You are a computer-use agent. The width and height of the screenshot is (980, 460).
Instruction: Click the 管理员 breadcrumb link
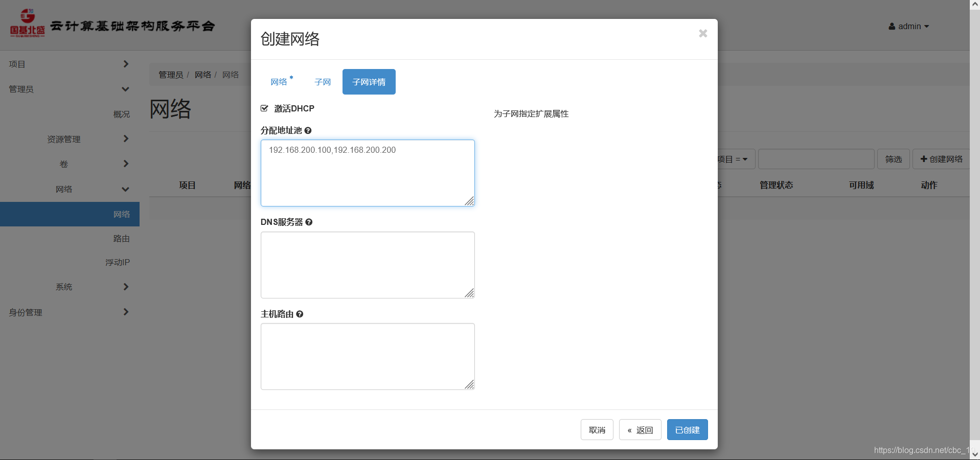[x=172, y=74]
